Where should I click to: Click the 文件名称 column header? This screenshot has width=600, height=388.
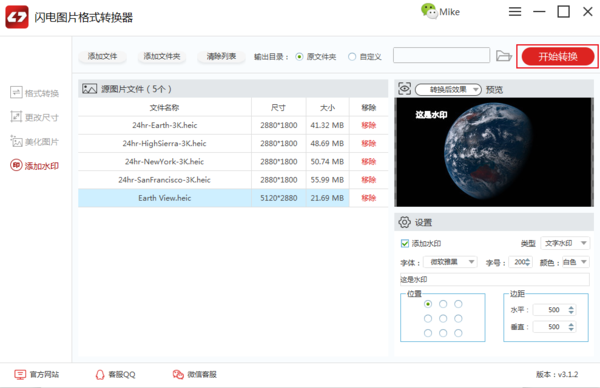[165, 108]
